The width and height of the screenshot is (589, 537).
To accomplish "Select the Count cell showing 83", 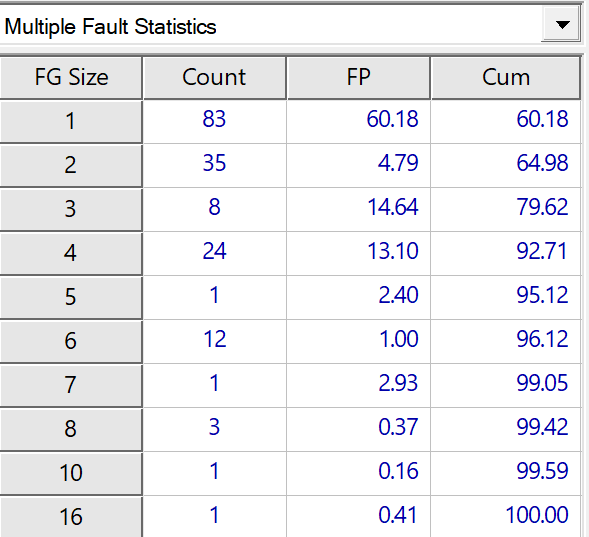I will pos(214,122).
